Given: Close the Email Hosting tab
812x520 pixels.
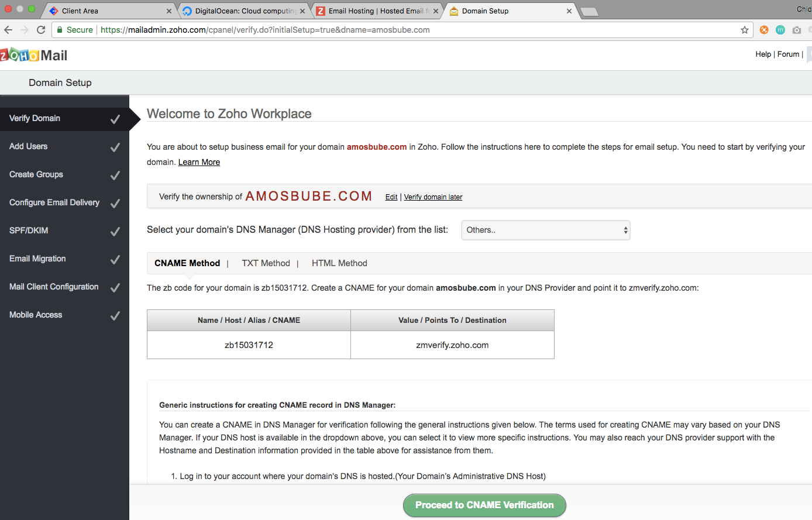Looking at the screenshot, I should click(x=436, y=11).
